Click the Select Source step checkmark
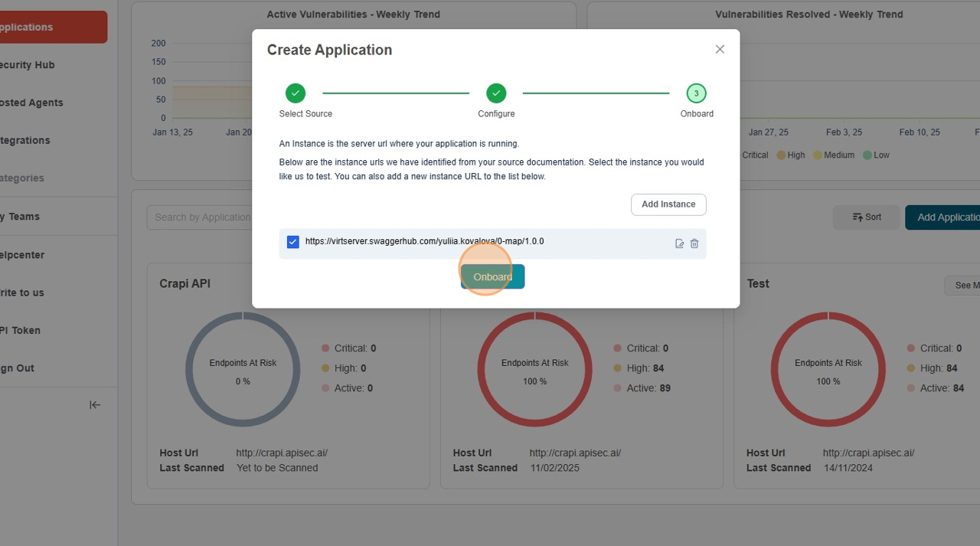The height and width of the screenshot is (546, 980). (x=296, y=93)
